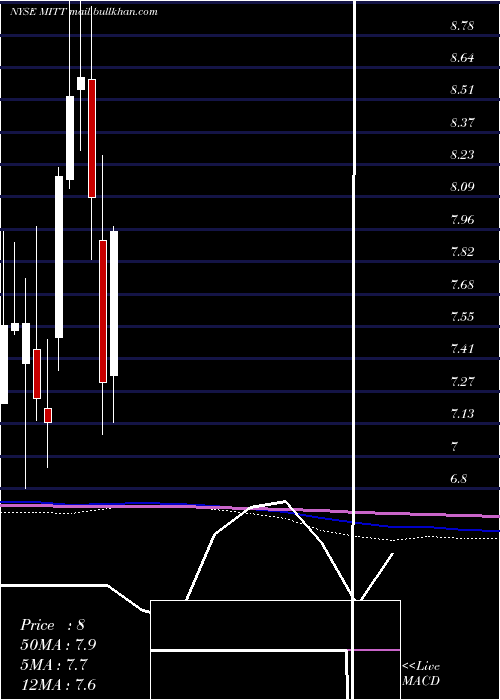
Task: Click the Live MACD label
Action: point(421,674)
